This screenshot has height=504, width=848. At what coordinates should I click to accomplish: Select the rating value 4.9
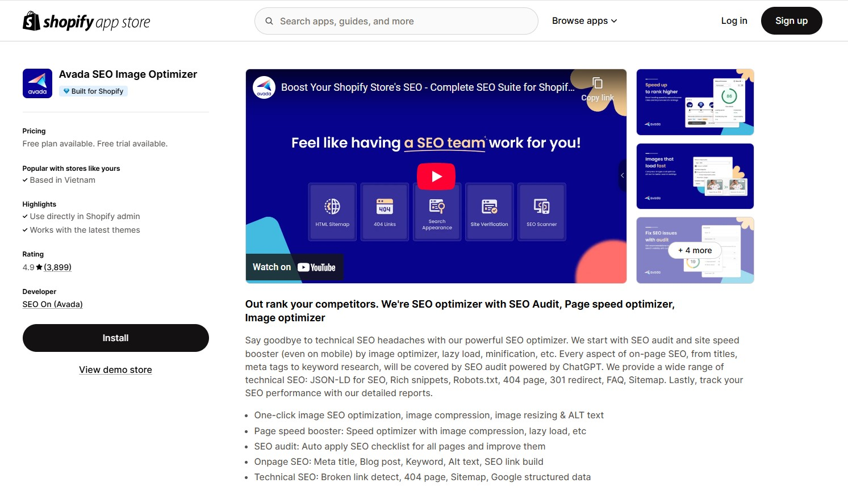(x=28, y=267)
